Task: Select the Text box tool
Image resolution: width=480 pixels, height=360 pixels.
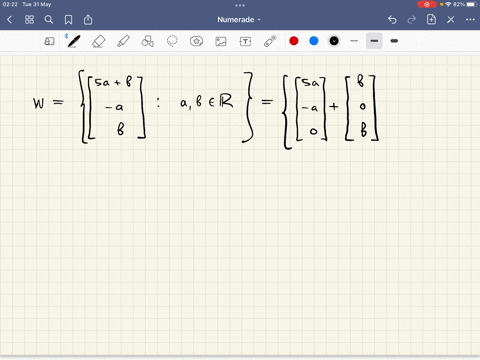Action: pos(245,41)
